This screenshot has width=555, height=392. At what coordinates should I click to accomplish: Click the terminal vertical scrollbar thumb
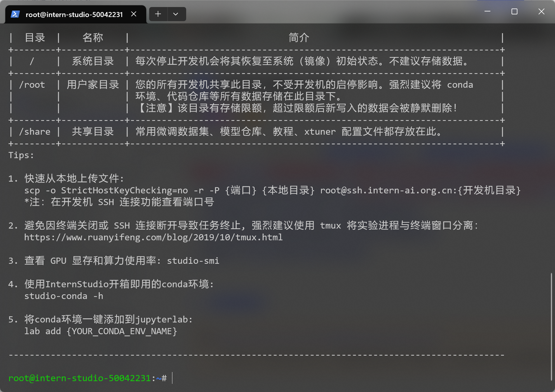[x=551, y=326]
